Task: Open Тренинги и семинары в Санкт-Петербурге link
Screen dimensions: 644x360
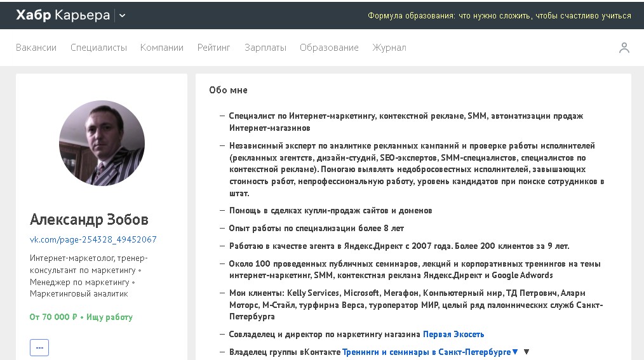Action: coord(427,352)
